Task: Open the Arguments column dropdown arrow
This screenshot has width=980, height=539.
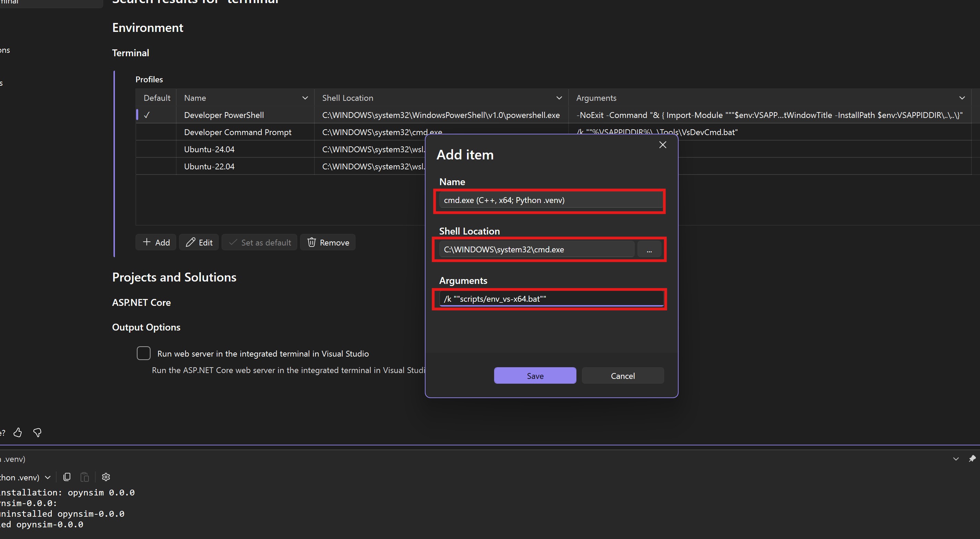Action: (962, 98)
